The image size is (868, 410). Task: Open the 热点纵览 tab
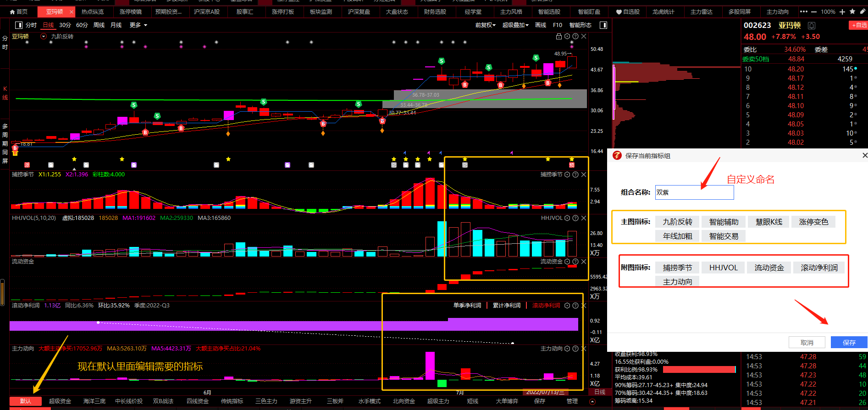click(93, 11)
